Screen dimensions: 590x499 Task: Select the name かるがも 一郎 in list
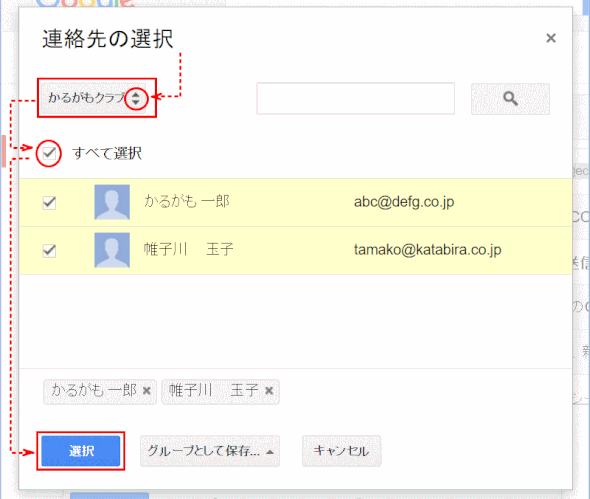(187, 202)
